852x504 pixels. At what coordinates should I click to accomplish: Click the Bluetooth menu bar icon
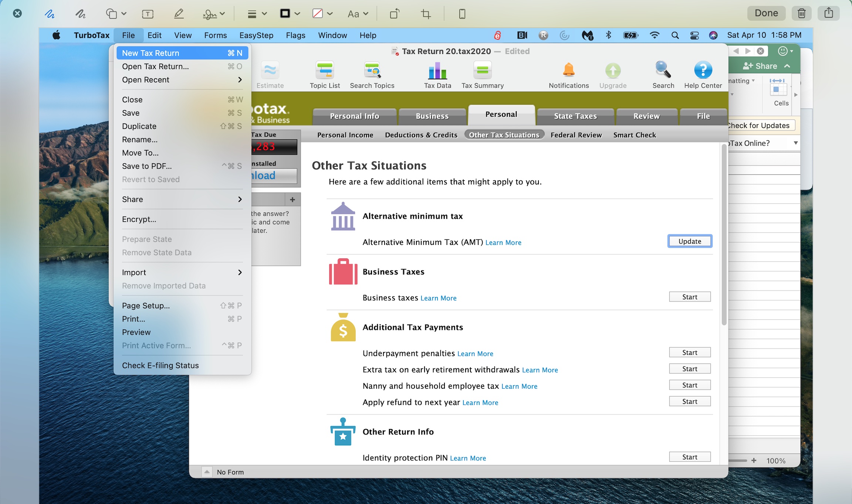pyautogui.click(x=608, y=35)
